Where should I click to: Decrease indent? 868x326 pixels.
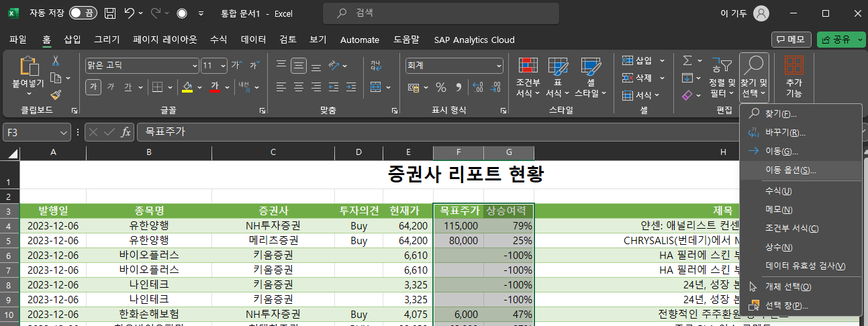(335, 87)
